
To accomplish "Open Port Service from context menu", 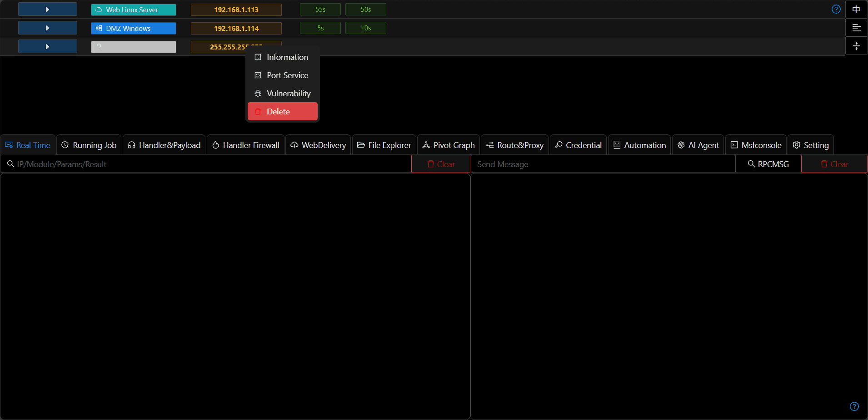I will click(x=282, y=75).
